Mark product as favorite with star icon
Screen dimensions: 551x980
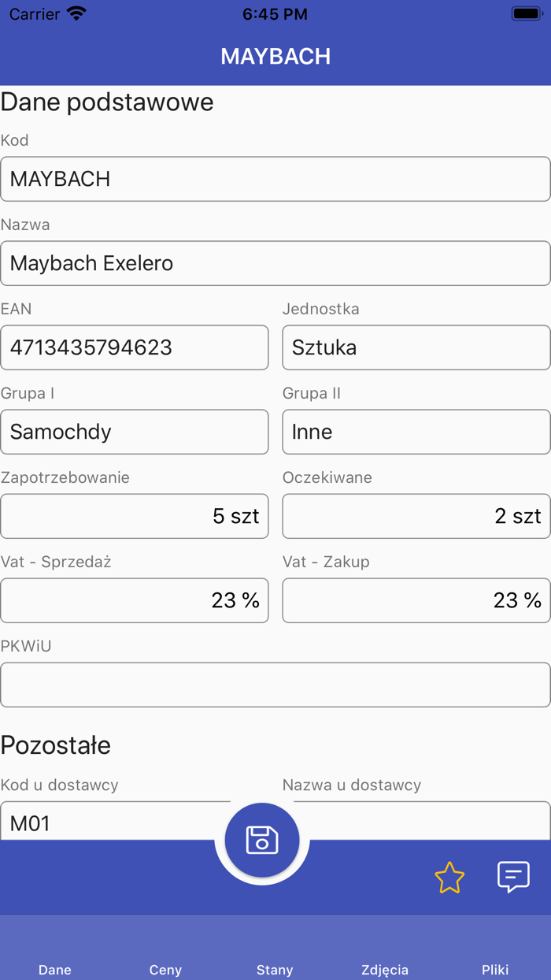click(449, 877)
